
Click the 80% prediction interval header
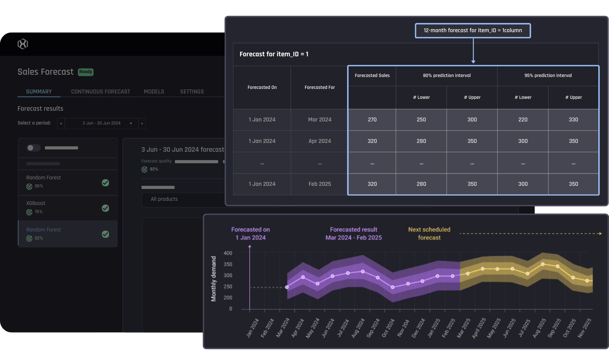tap(447, 75)
